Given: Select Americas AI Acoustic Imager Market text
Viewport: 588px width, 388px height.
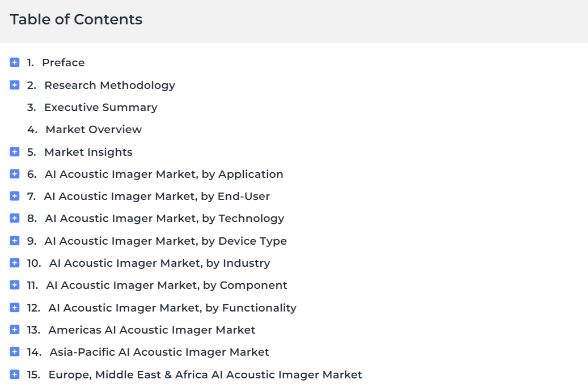Looking at the screenshot, I should (152, 330).
